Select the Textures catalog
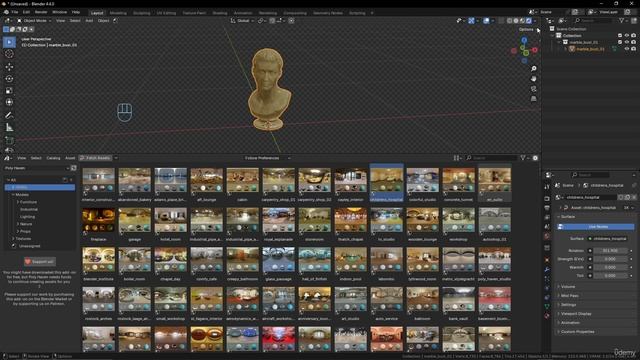Viewport: 640px width, 360px height. (23, 239)
